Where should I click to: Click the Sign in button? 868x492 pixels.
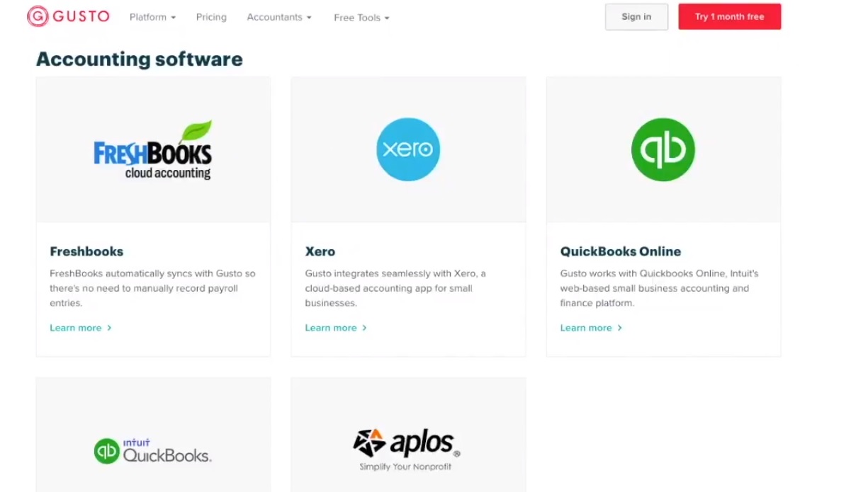636,17
